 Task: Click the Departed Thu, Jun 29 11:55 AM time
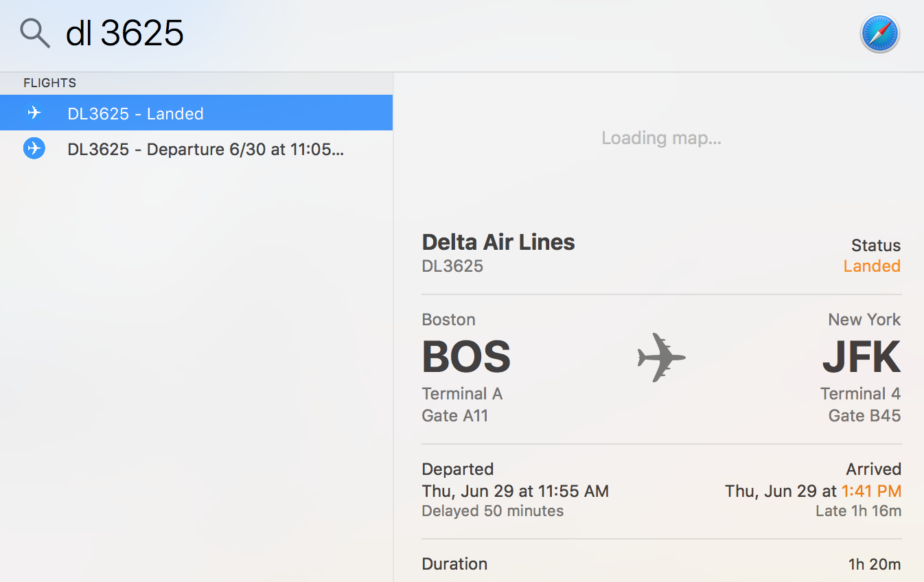(515, 491)
